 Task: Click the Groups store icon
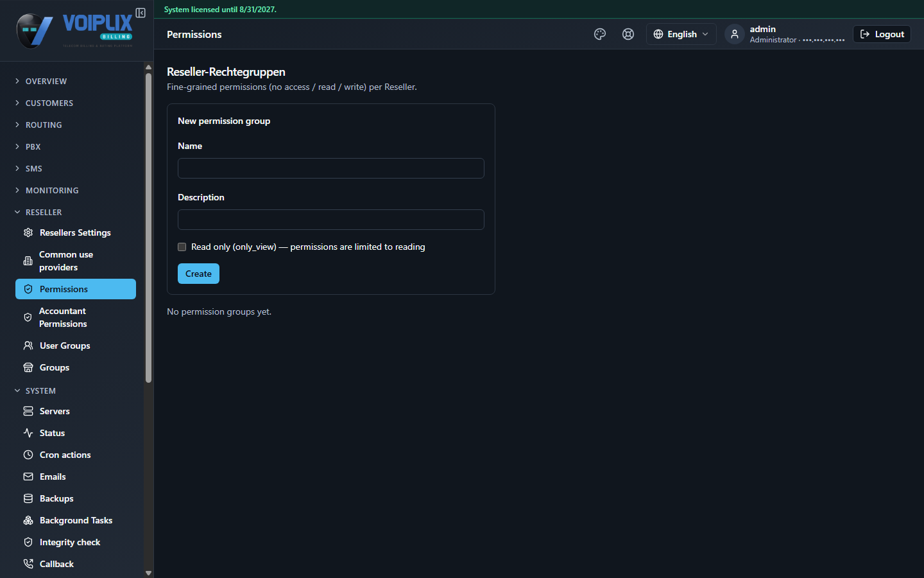(x=28, y=367)
